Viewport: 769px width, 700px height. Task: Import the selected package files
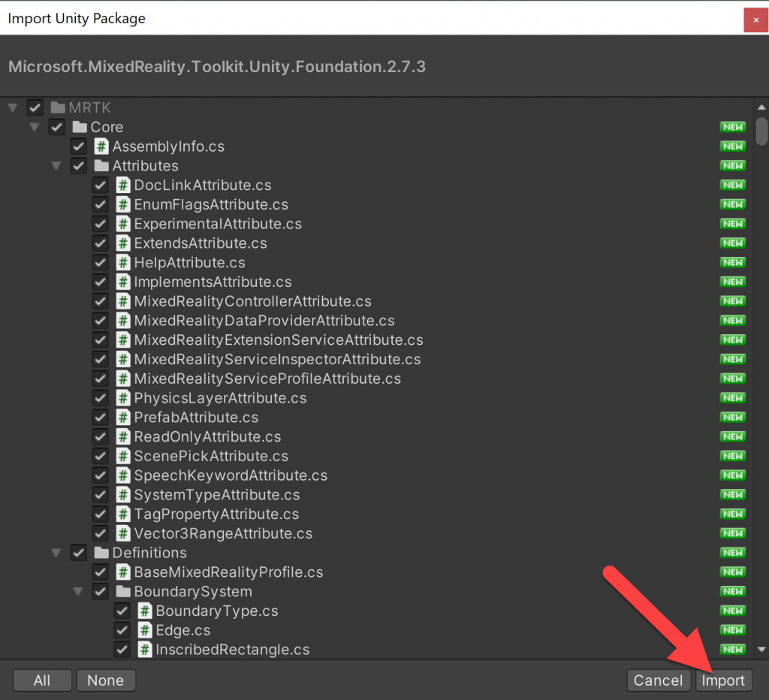[723, 680]
